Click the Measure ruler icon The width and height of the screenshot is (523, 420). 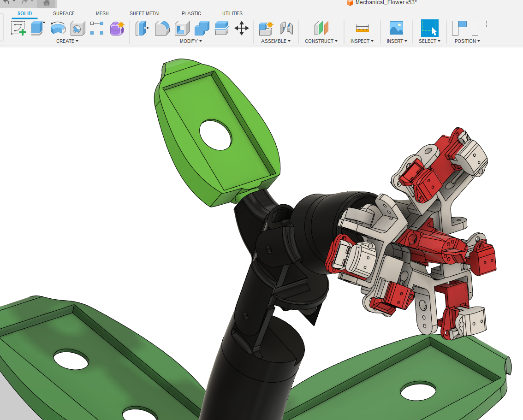tap(362, 28)
